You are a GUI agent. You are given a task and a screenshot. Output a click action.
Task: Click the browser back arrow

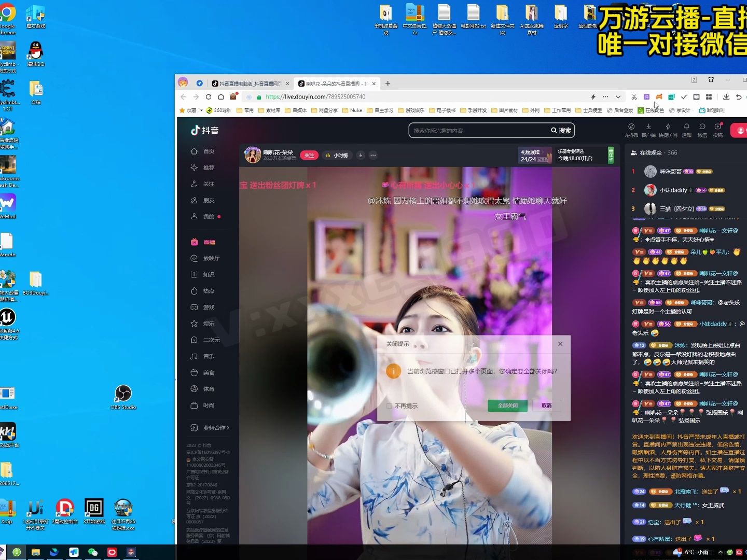(x=183, y=97)
